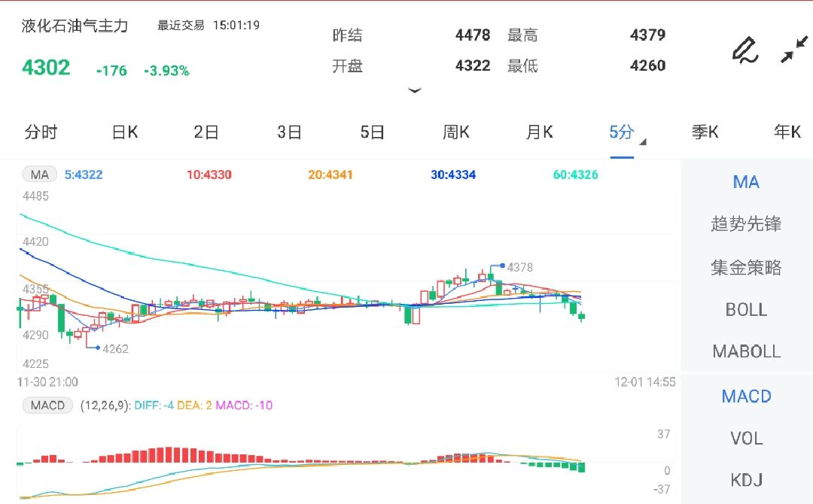Select MA in right indicator list

746,182
